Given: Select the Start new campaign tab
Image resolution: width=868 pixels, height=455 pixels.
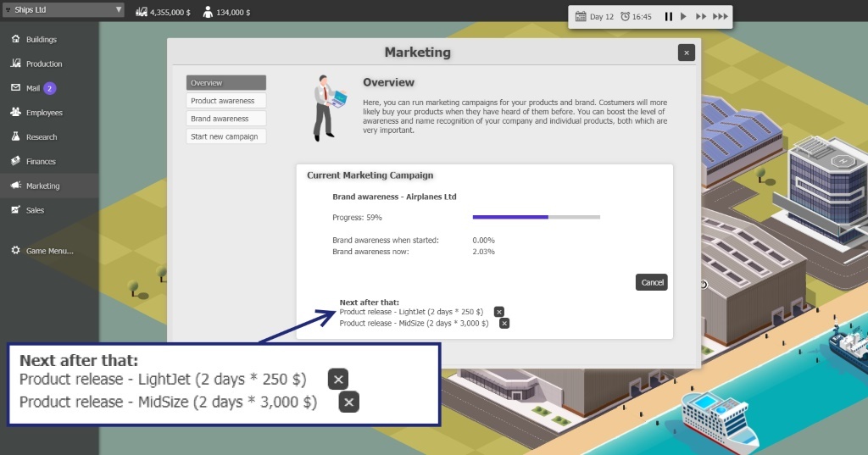Looking at the screenshot, I should coord(225,136).
